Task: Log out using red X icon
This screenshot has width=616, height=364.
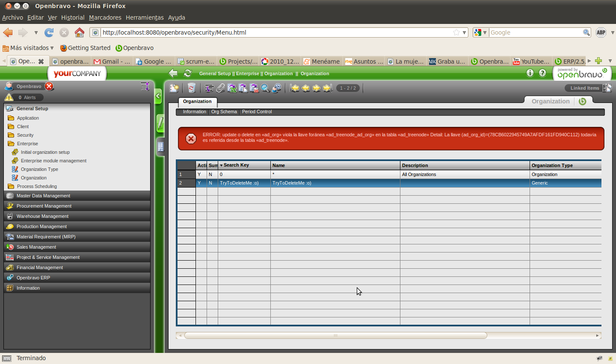Action: click(50, 86)
